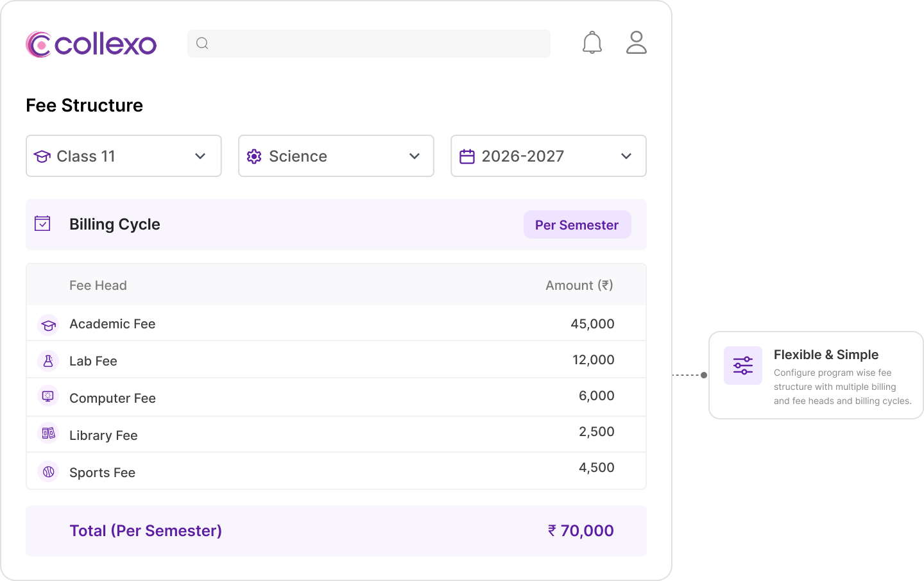Click the Collexo logo

[x=91, y=44]
